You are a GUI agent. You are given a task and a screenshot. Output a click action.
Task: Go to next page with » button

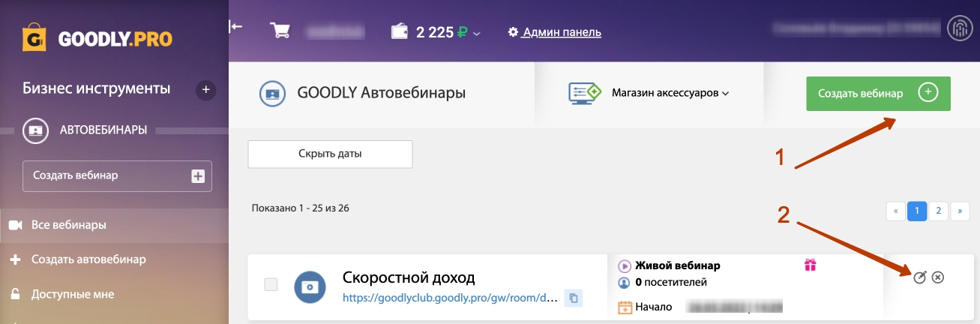point(960,211)
